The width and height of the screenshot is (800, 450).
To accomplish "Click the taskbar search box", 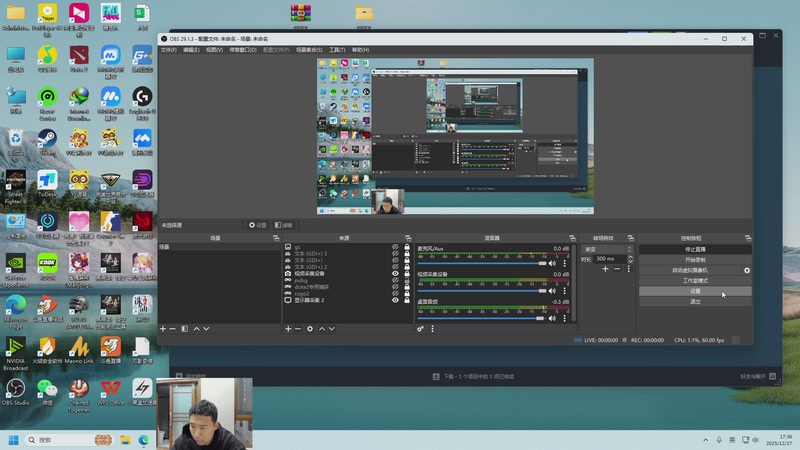I will pyautogui.click(x=69, y=440).
